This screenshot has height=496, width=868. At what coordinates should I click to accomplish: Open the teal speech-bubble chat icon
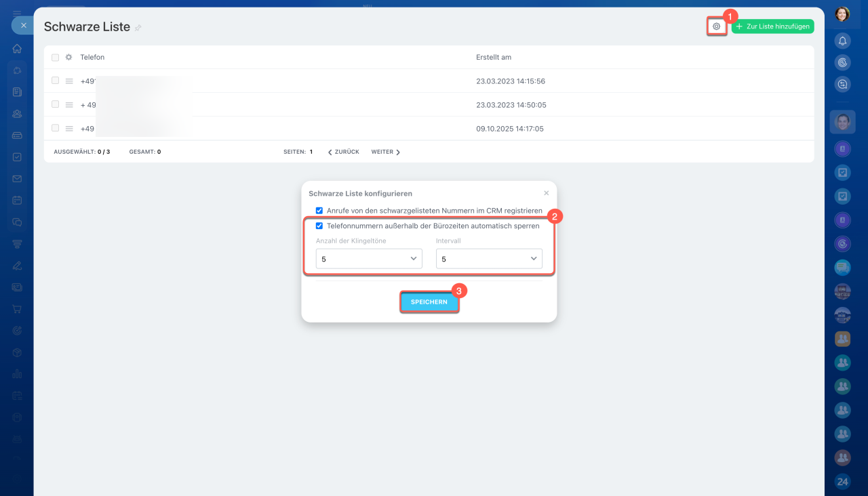[x=842, y=267]
